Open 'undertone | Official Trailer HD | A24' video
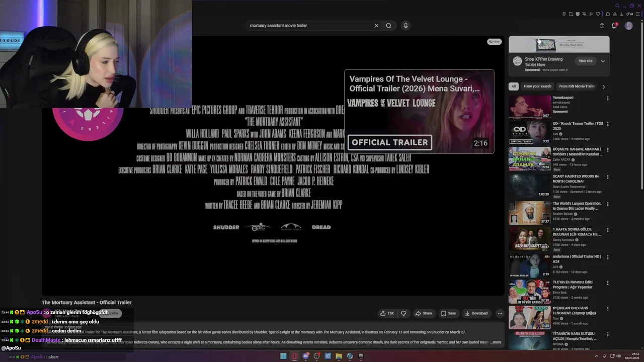Viewport: 644px width, 362px height. (577, 259)
